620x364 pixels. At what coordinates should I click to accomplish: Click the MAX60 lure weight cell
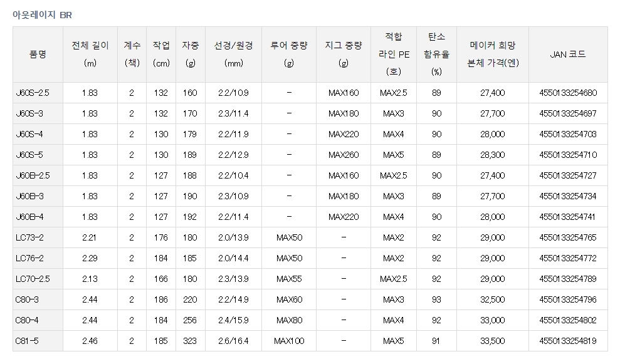pyautogui.click(x=290, y=299)
